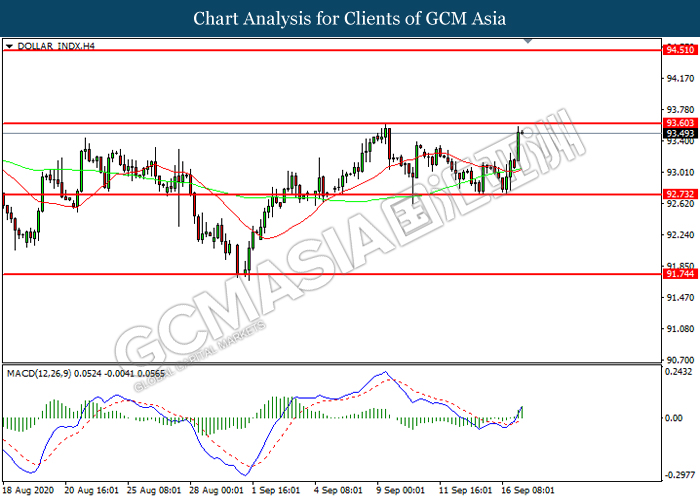The width and height of the screenshot is (700, 500).
Task: Click the 18 Aug 2020 date label
Action: click(x=28, y=490)
